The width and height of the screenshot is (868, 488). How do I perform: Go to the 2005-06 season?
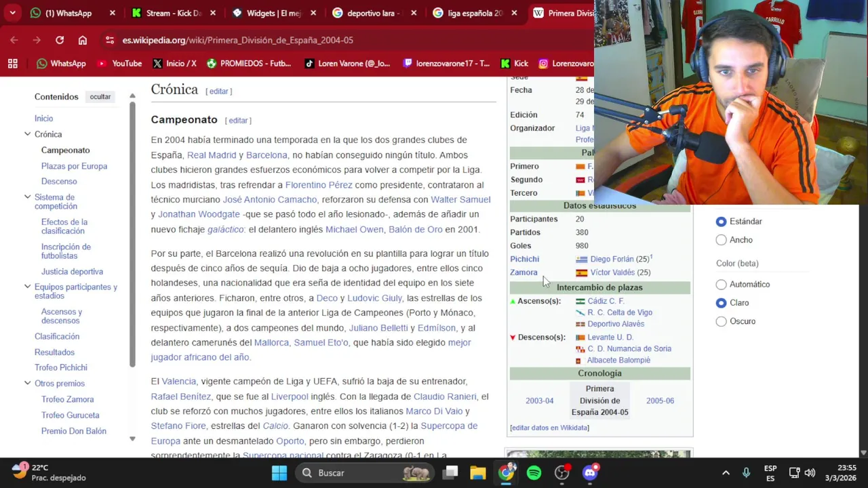click(660, 401)
